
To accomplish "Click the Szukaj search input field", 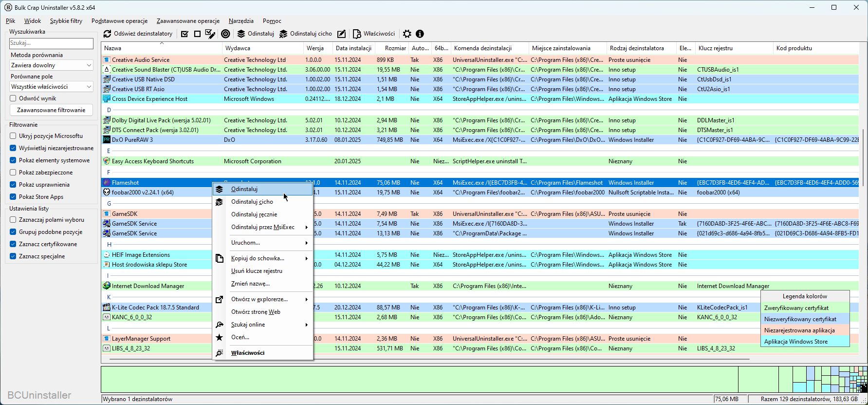I will pyautogui.click(x=51, y=43).
